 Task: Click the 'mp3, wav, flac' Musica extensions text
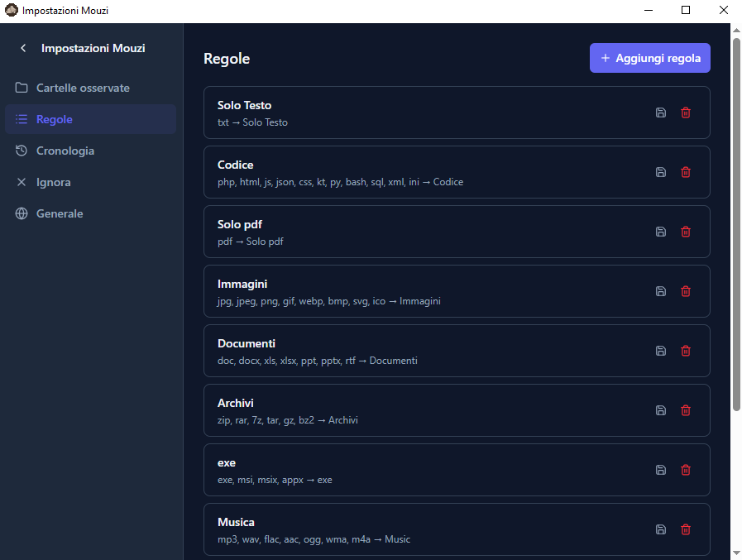[314, 539]
